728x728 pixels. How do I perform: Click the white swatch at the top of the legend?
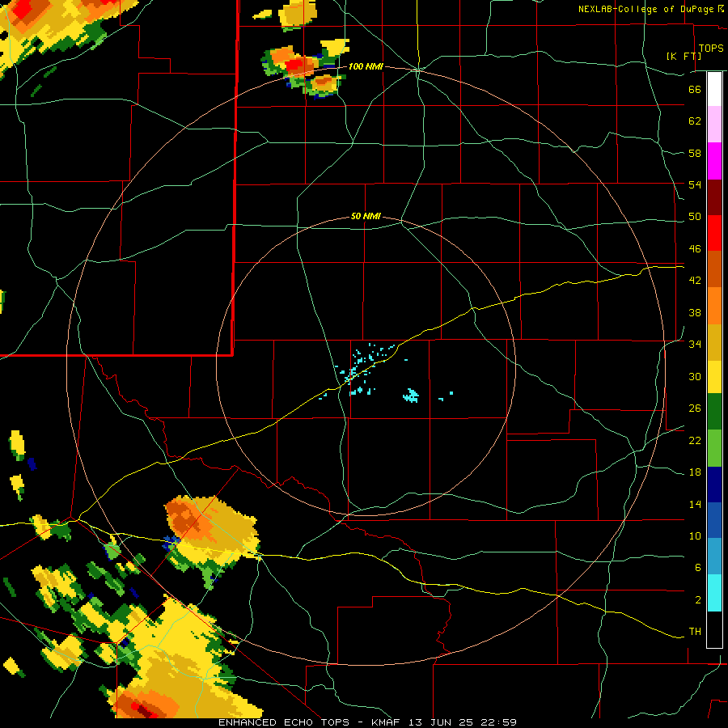click(714, 89)
